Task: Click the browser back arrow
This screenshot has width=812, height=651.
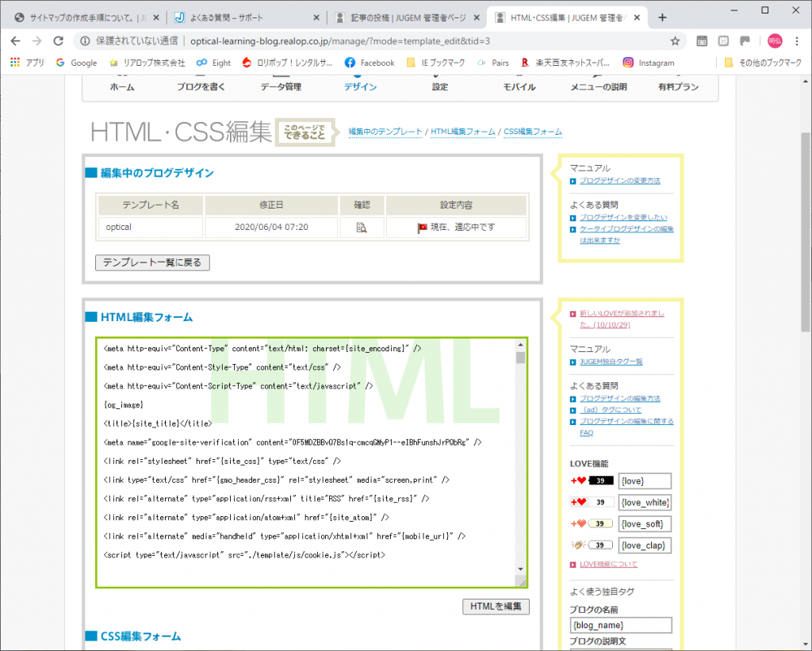Action: (16, 41)
